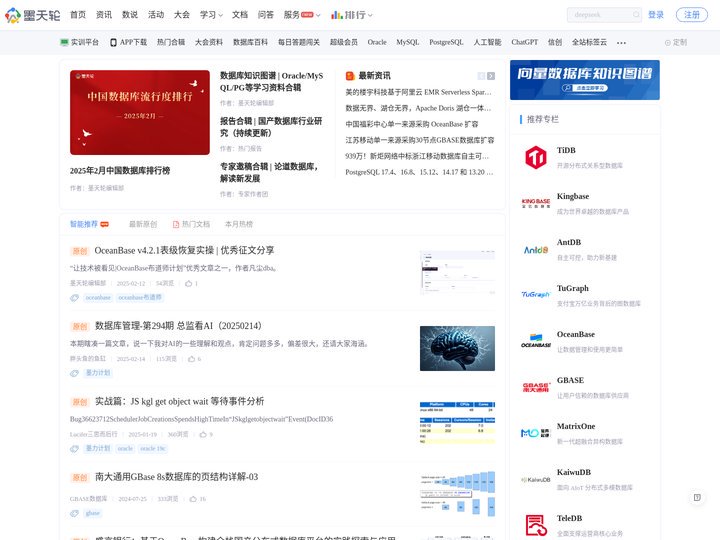Like the 数据库管理-第294期 article
The width and height of the screenshot is (720, 540).
coord(191,359)
